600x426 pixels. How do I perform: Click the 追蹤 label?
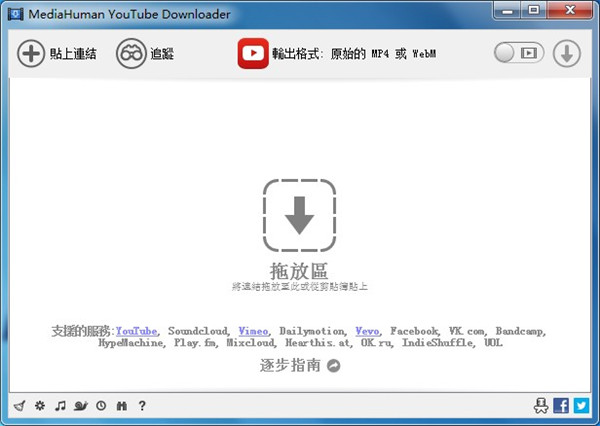pos(162,54)
